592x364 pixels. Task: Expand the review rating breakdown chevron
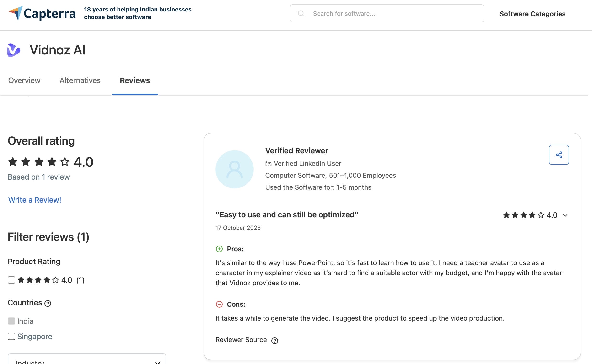(x=565, y=215)
